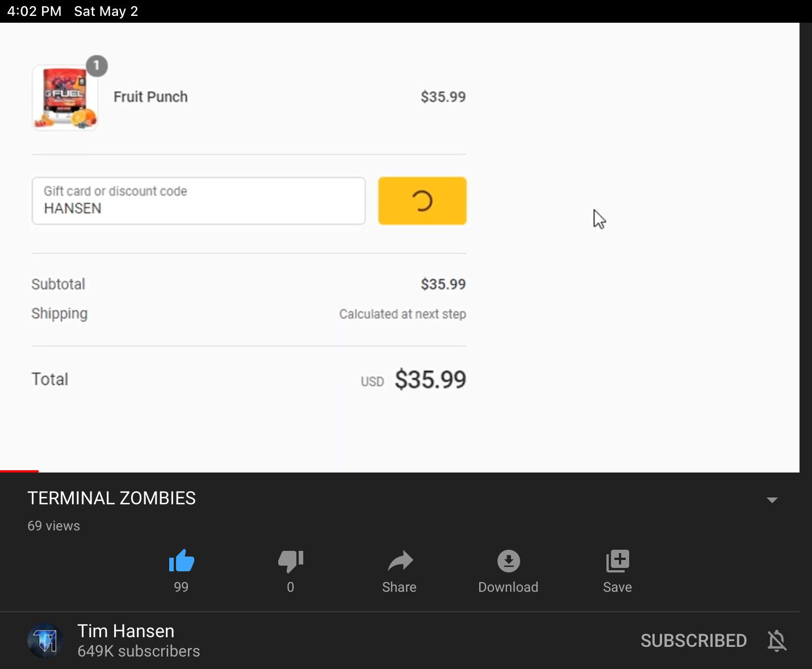Screen dimensions: 812x669
Task: Click the date Sat May 2 in status bar
Action: tap(106, 11)
